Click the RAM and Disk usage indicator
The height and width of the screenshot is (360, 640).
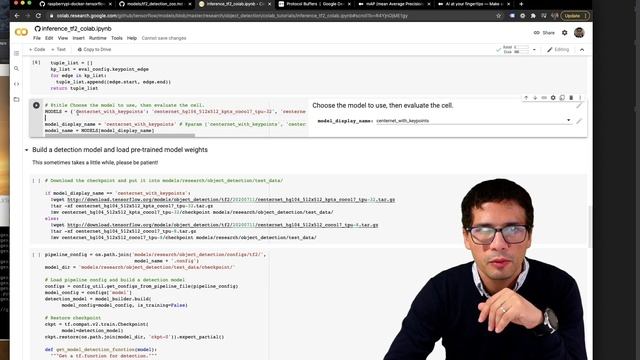coord(516,50)
